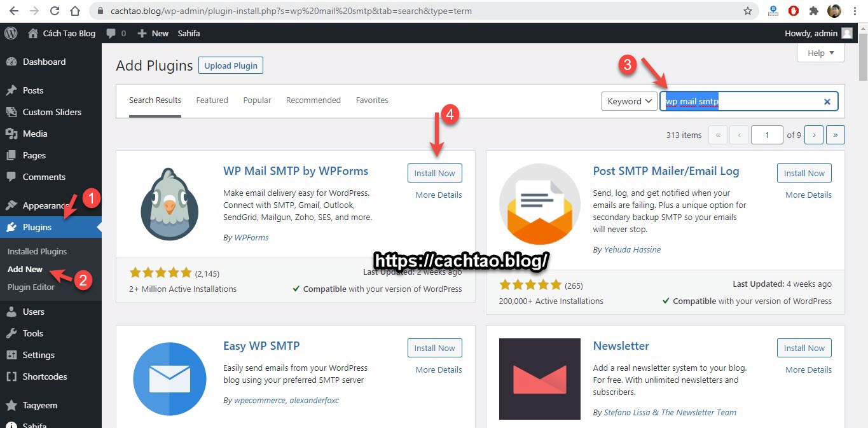Visit site via Cách Tạo Blog home icon
This screenshot has height=428, width=868.
coord(33,33)
